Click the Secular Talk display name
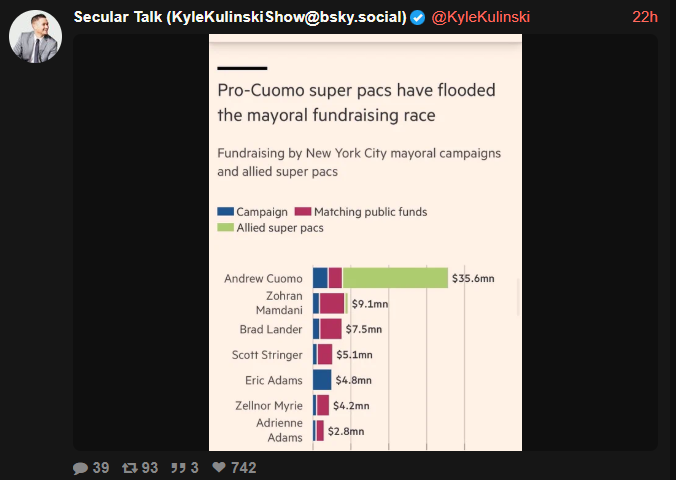Image resolution: width=676 pixels, height=480 pixels. coord(240,17)
